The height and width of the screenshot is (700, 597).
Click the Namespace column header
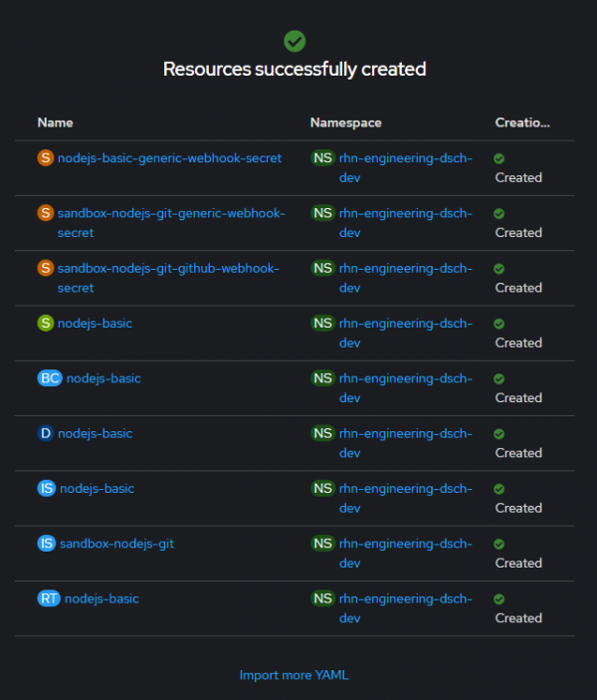pos(345,122)
